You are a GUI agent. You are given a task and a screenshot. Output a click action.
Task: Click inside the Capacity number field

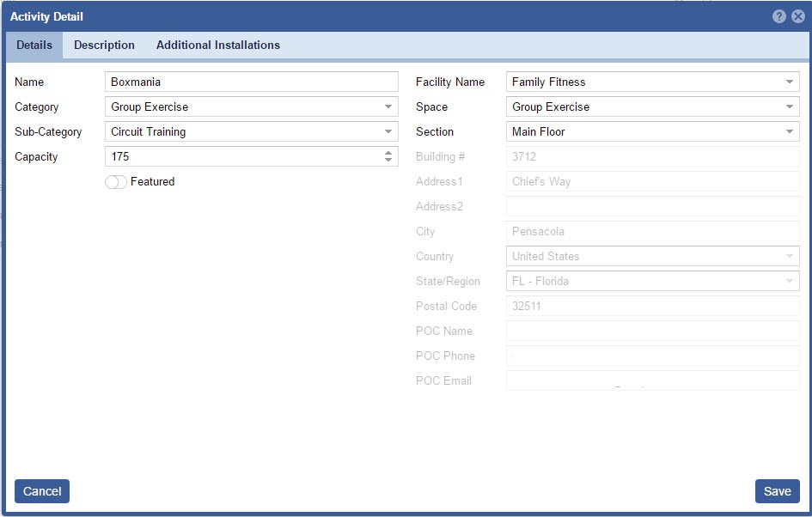pyautogui.click(x=242, y=157)
